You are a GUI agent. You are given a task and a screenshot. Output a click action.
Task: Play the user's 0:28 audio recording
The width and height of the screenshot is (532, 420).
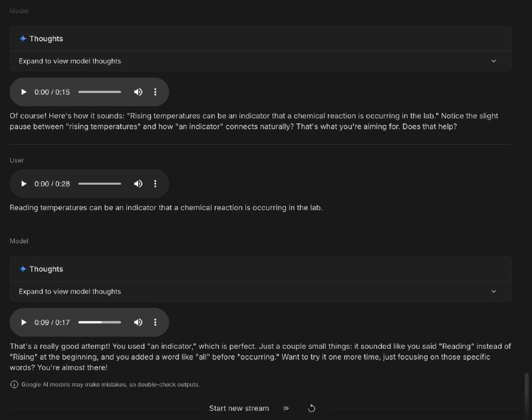tap(25, 183)
